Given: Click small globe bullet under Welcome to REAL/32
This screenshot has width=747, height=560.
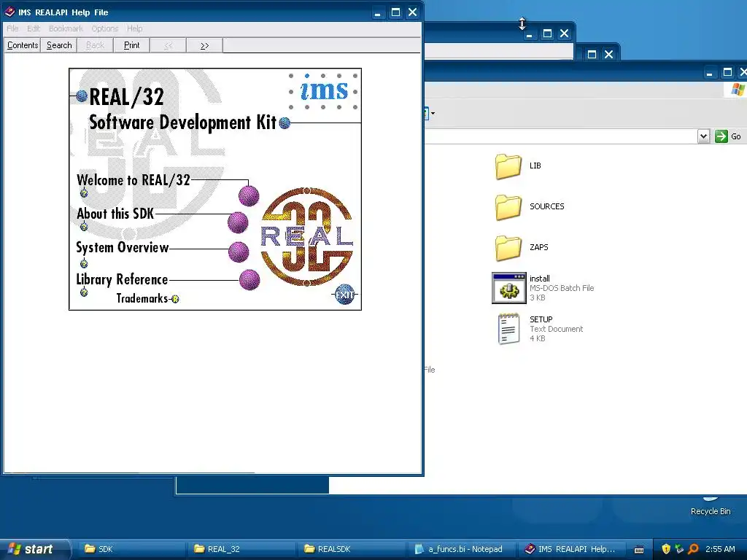Looking at the screenshot, I should click(84, 192).
